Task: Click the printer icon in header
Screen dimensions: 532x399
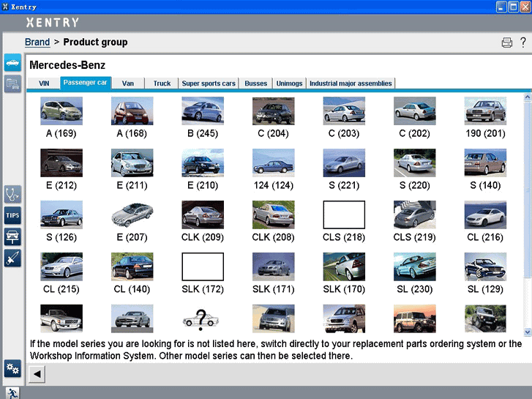Action: 506,42
